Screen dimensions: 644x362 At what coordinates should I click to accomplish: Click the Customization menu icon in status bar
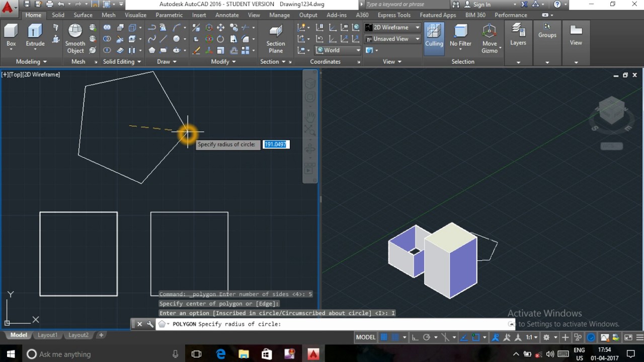[639, 337]
